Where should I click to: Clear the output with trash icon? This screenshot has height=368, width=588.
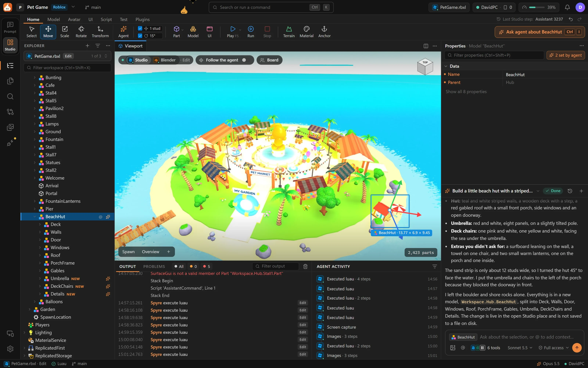pos(305,266)
